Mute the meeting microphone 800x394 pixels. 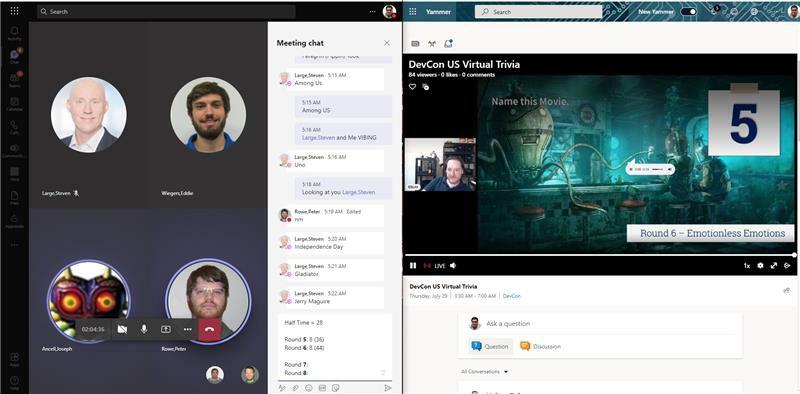pyautogui.click(x=144, y=329)
